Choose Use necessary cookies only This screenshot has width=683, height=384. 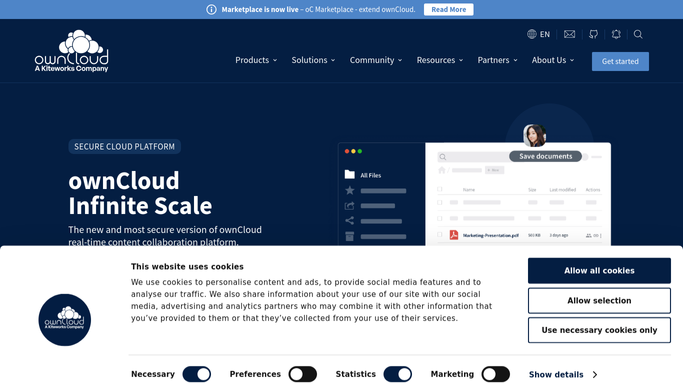click(599, 330)
